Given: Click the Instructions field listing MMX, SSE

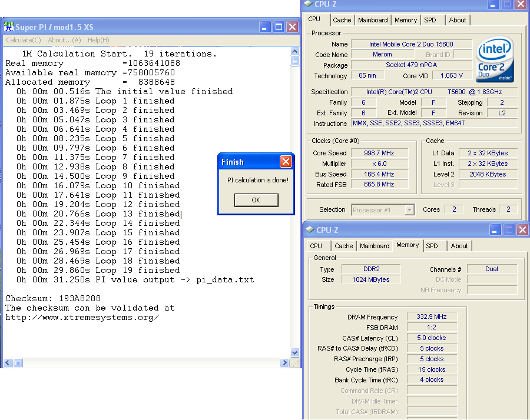Looking at the screenshot, I should [x=435, y=123].
